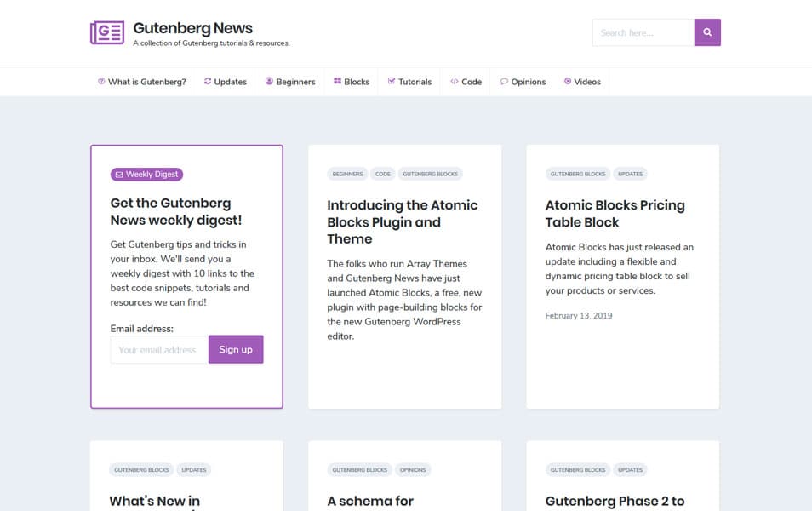Go to the Videos section

tap(582, 82)
